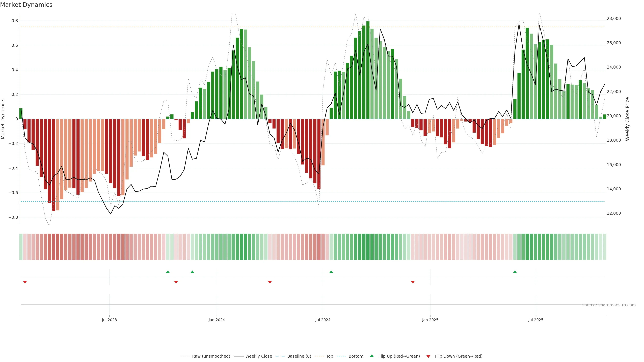Toggle the Top legend entry
Viewport: 644px width, 362px height.
330,356
